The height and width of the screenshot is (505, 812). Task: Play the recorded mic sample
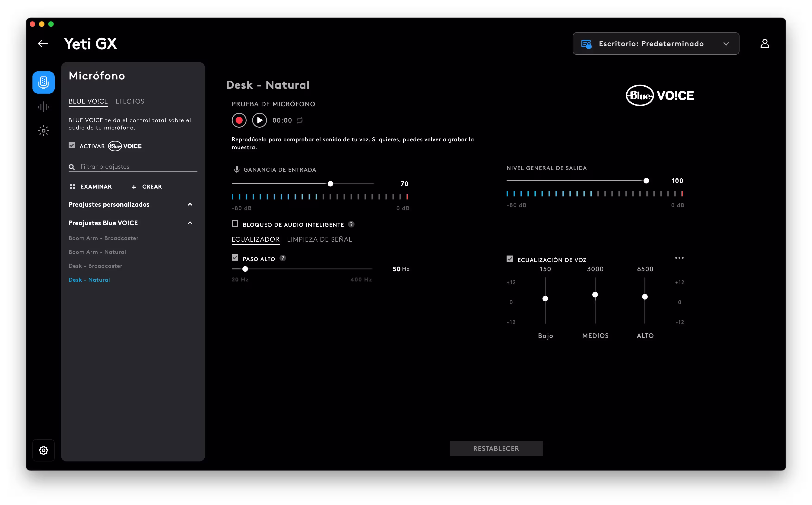coord(260,120)
